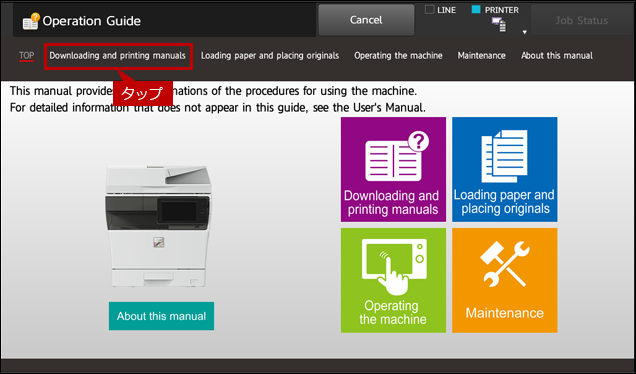
Task: Switch to Operating the machine tab
Action: (x=398, y=56)
